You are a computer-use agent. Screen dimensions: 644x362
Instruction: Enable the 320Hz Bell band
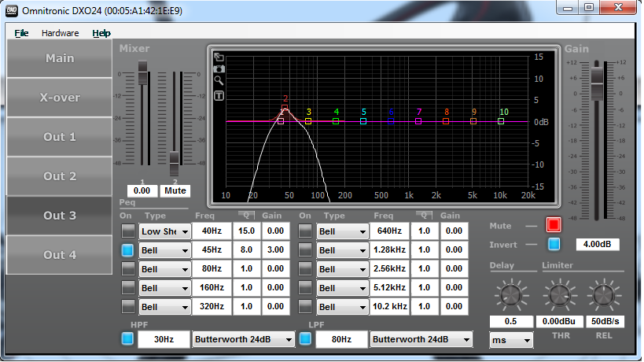(x=127, y=307)
